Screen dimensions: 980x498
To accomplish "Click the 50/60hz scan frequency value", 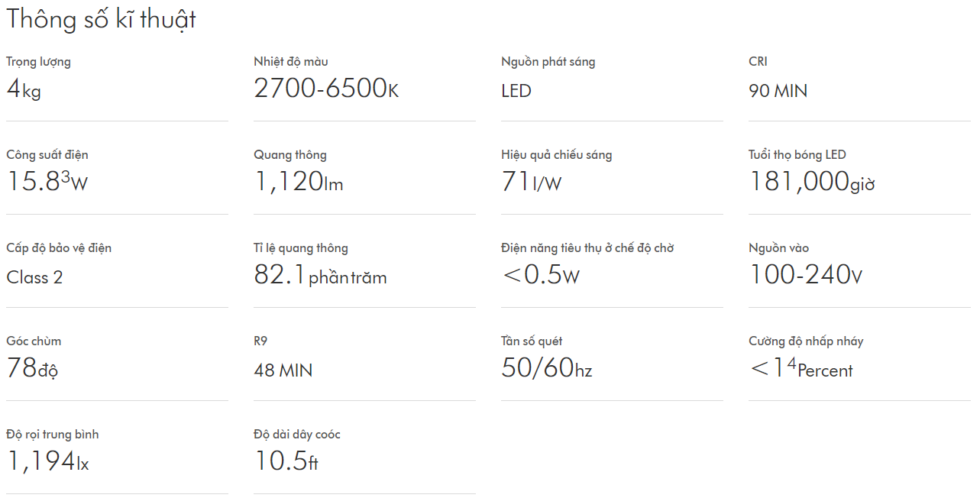I will click(x=546, y=369).
